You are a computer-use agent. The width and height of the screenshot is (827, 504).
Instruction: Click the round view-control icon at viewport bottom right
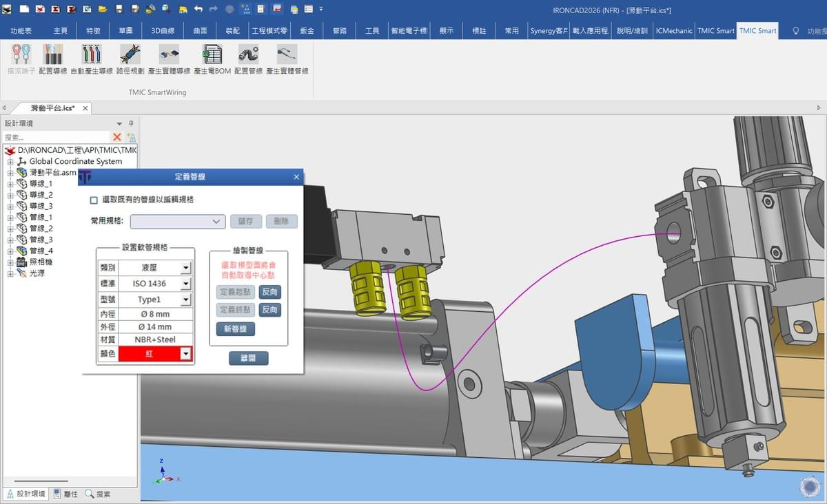tap(810, 486)
